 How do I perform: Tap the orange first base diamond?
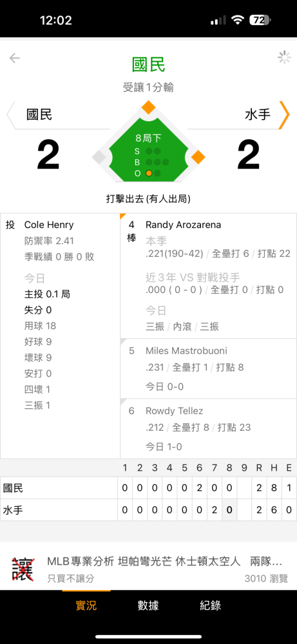coord(198,157)
